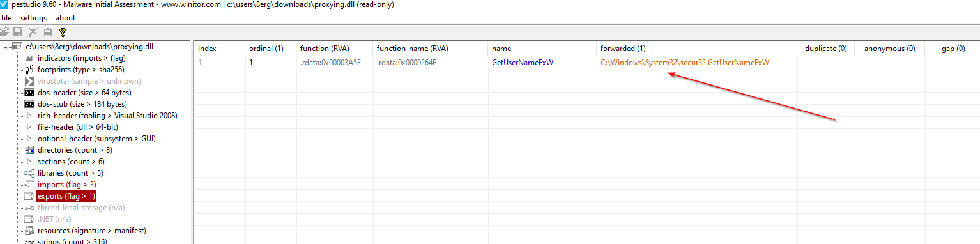The width and height of the screenshot is (980, 244).
Task: Select imports (flag > 3) node
Action: click(66, 185)
